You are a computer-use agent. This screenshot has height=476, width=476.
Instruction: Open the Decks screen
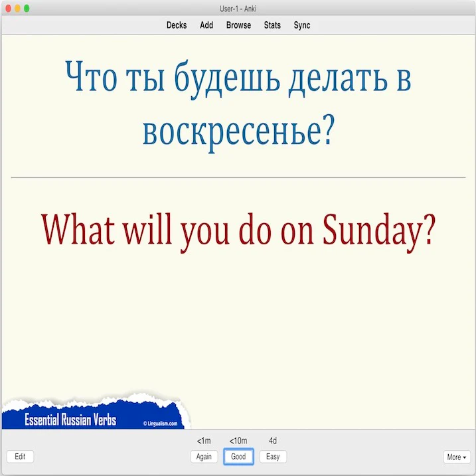[x=177, y=25]
